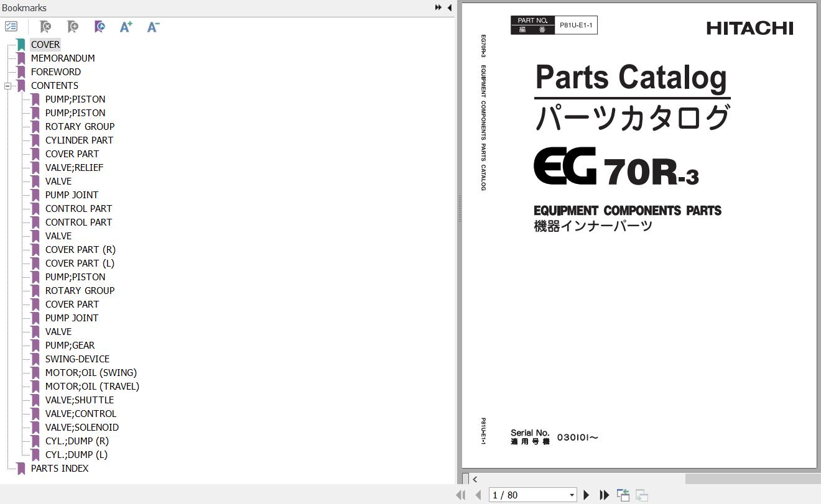Image resolution: width=821 pixels, height=504 pixels.
Task: Click the horizontal scrollbar's left arrow
Action: coord(475,479)
